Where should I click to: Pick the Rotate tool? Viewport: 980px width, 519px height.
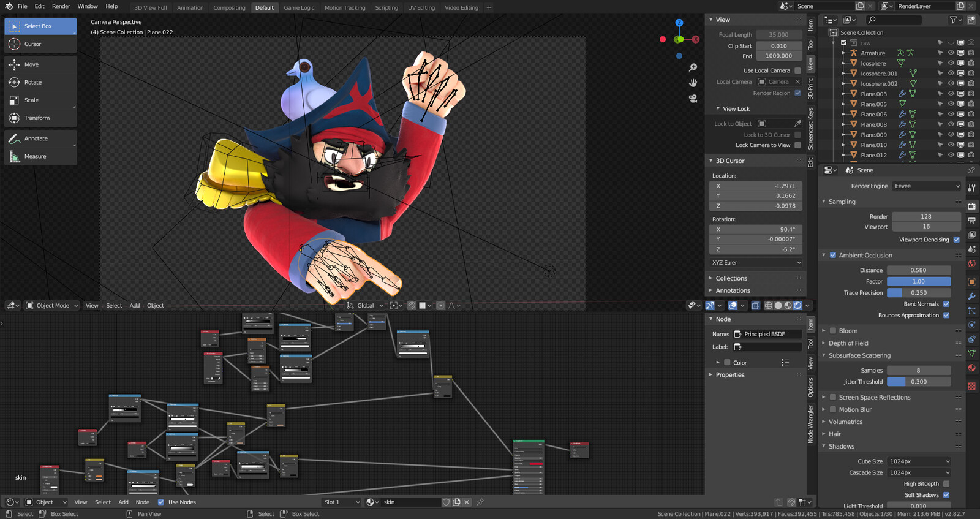coord(40,82)
